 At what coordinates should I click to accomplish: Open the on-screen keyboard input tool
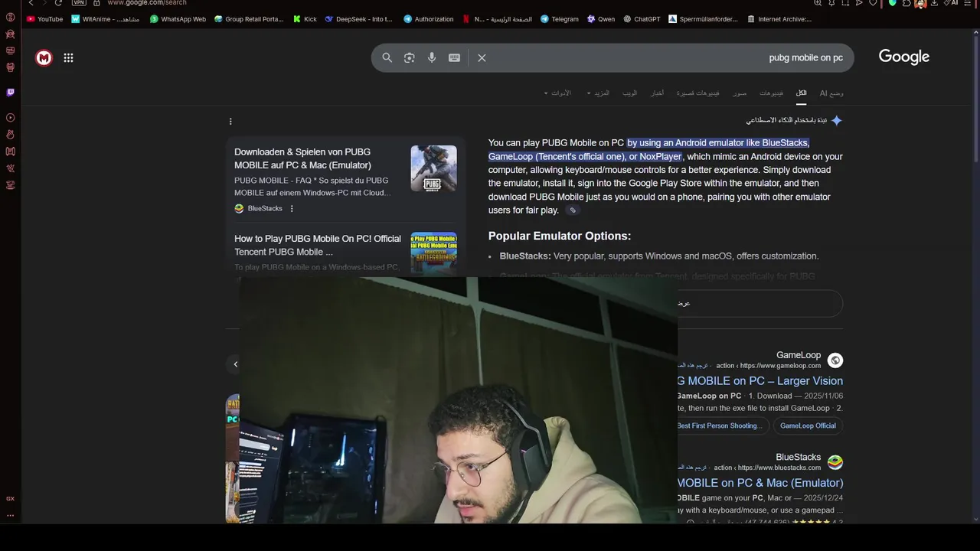point(454,57)
